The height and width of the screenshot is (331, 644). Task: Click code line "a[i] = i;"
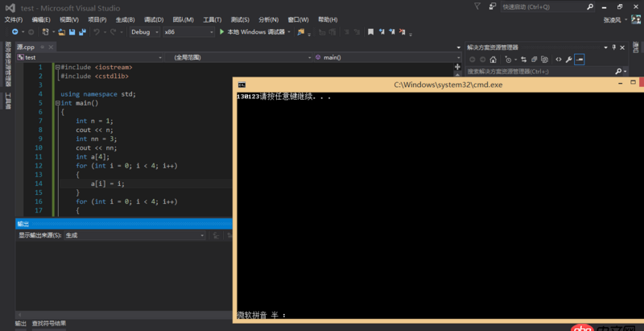click(108, 184)
